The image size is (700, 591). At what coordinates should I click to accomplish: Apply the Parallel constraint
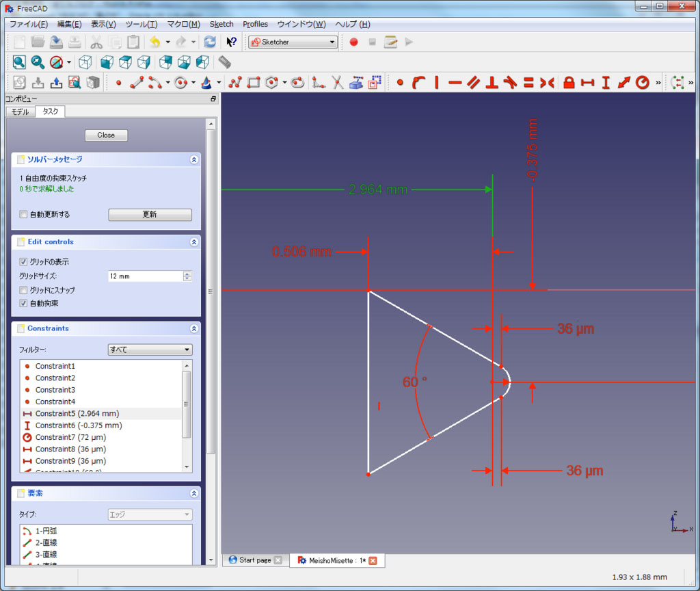pyautogui.click(x=474, y=83)
